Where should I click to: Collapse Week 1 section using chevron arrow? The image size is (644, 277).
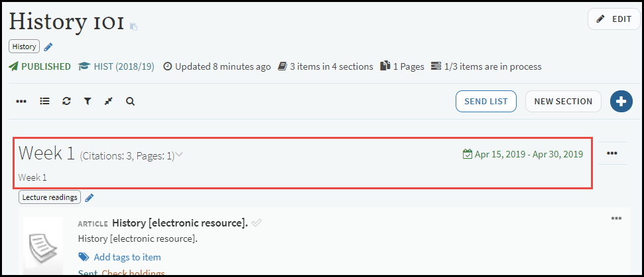pos(179,155)
